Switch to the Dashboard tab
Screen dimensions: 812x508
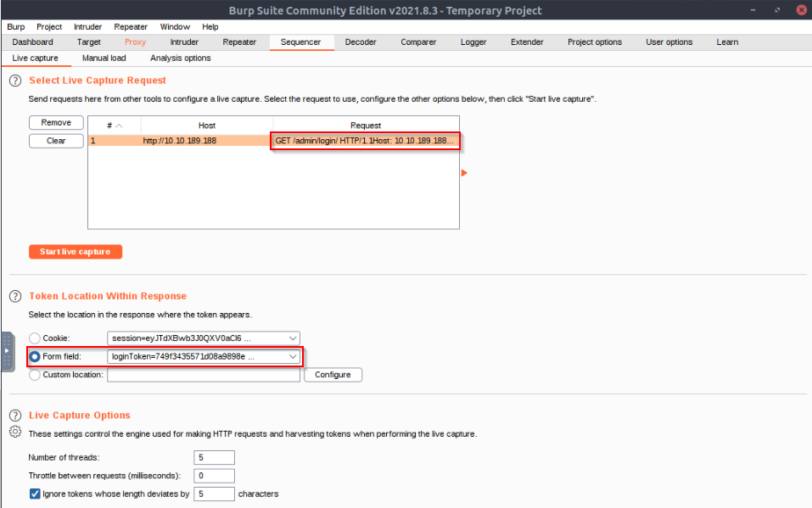[x=32, y=42]
